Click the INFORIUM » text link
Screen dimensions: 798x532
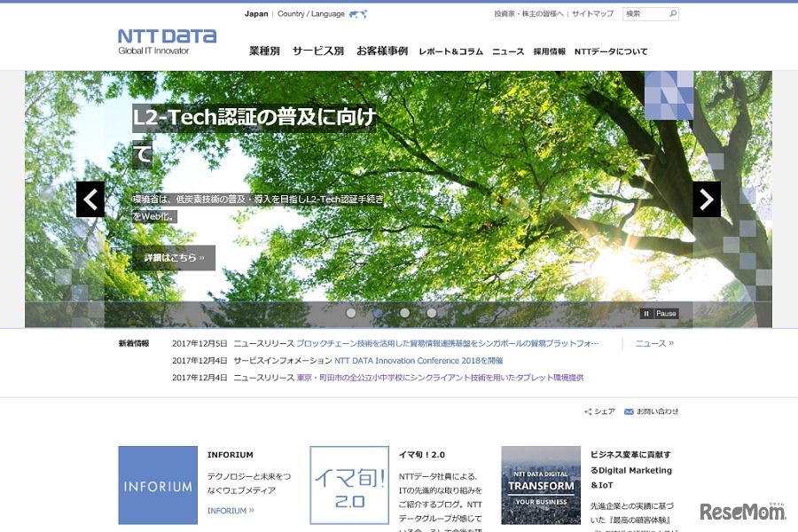click(231, 511)
